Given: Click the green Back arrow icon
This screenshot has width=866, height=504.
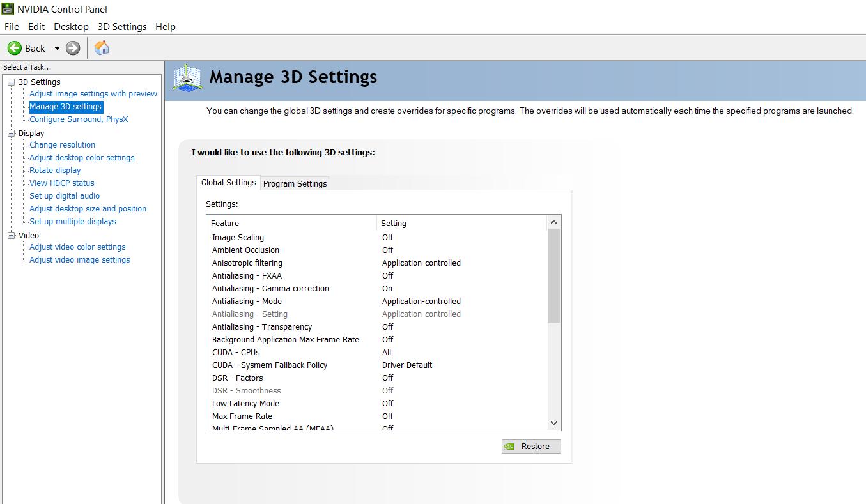Looking at the screenshot, I should coord(15,48).
